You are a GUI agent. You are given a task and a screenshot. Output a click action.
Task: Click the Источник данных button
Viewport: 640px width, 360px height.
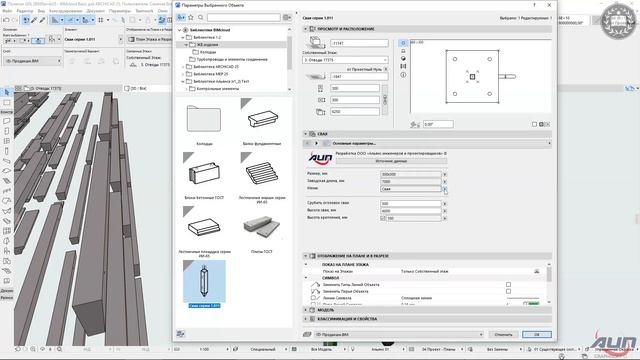point(391,161)
